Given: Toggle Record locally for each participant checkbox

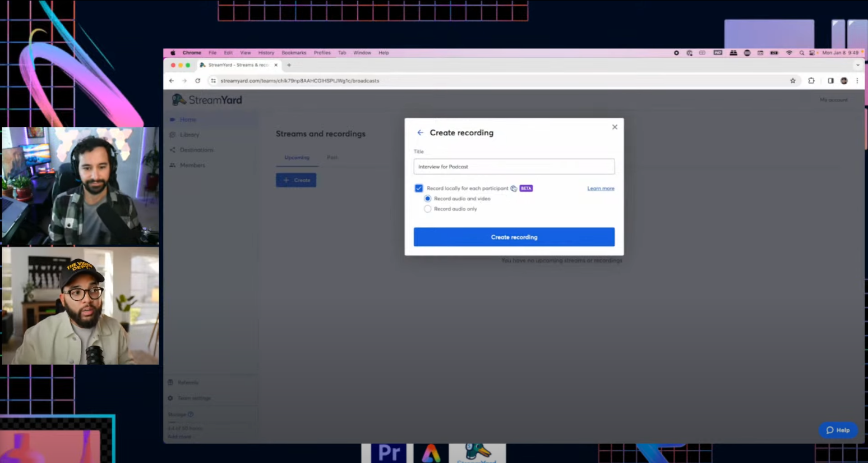Looking at the screenshot, I should (x=419, y=188).
